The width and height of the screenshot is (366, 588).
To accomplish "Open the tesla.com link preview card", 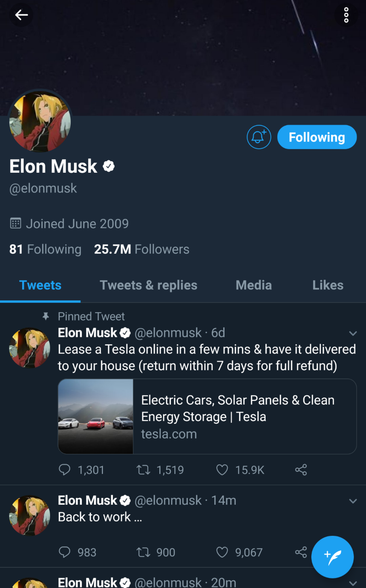I will coord(207,416).
